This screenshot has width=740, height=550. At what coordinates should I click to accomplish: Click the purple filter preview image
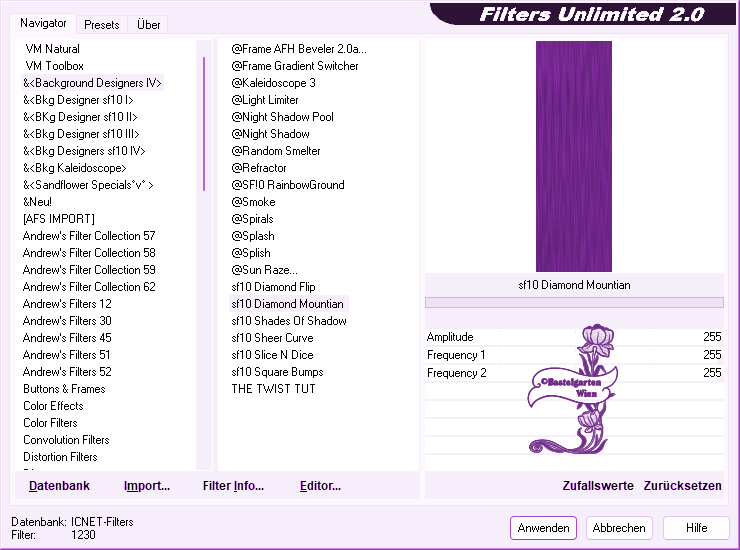click(x=574, y=156)
